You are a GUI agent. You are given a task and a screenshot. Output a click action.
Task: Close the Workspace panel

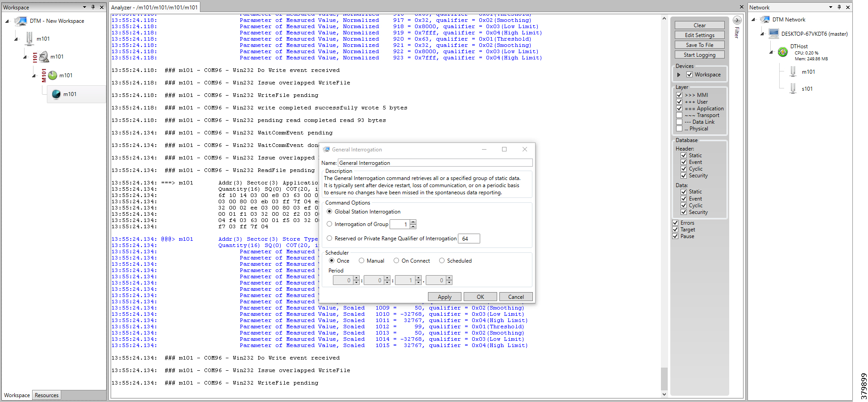pos(102,7)
